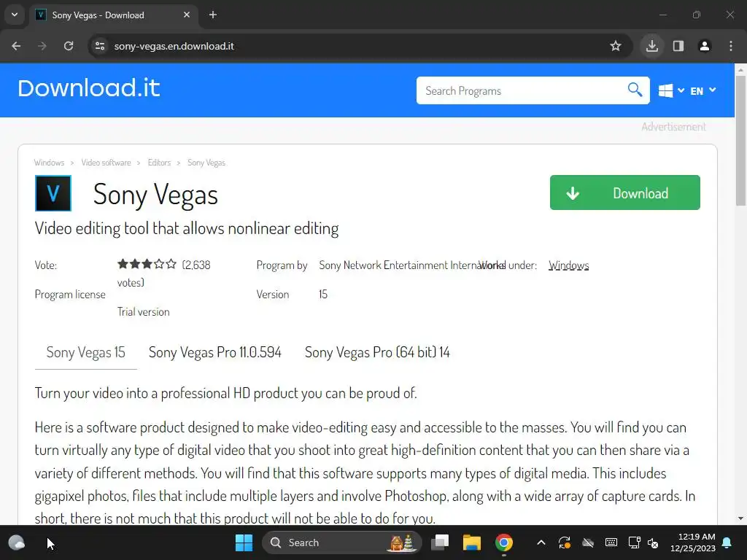Click the "Trial version" license text
Screen dimensions: 747x560
[x=144, y=312]
